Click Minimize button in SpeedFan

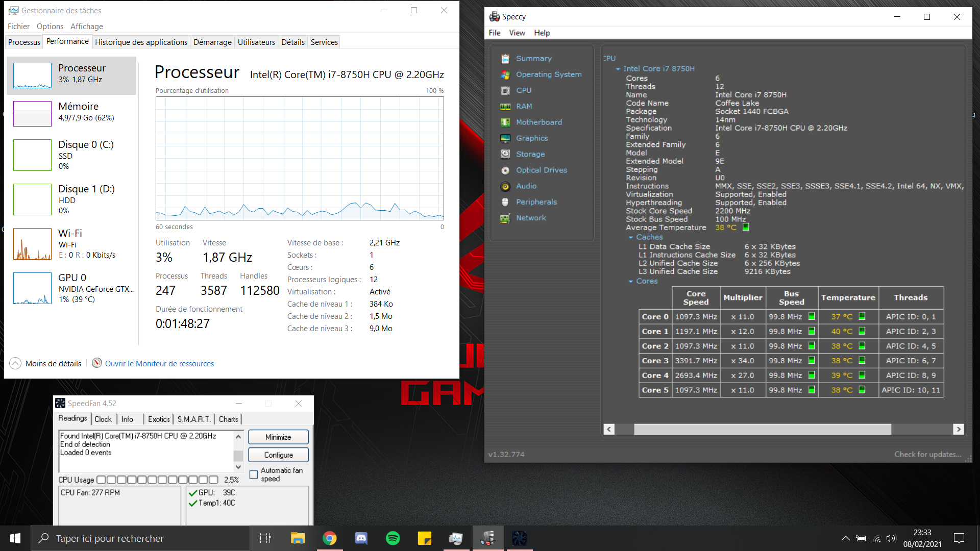click(278, 437)
